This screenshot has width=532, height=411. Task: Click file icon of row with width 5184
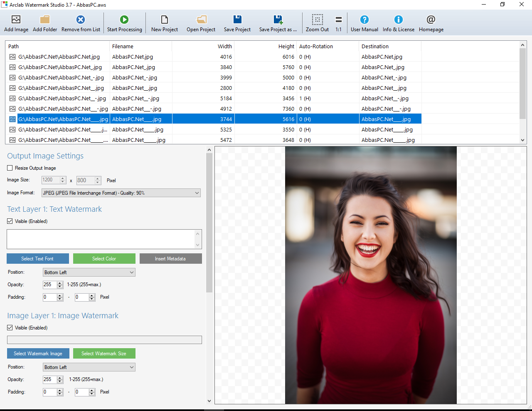12,98
